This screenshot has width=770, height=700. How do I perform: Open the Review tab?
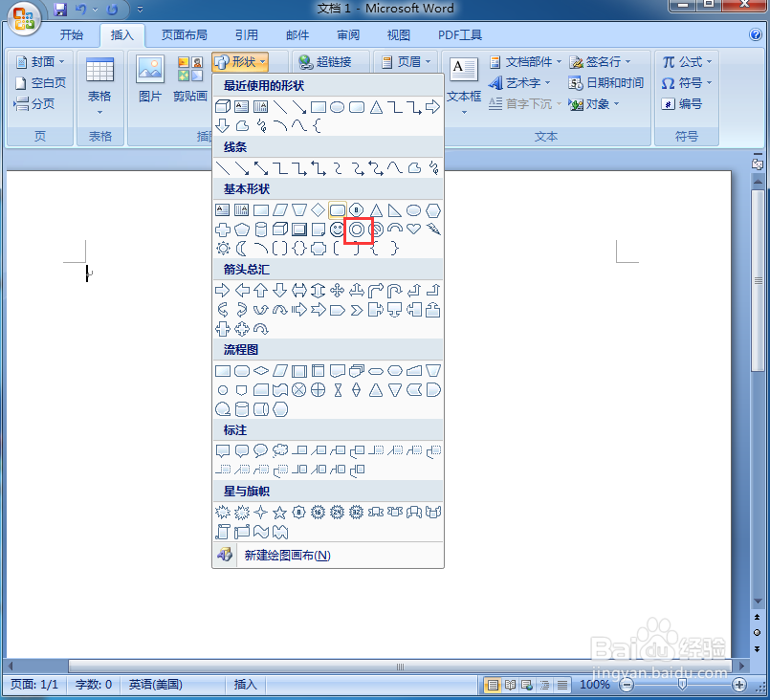point(348,34)
